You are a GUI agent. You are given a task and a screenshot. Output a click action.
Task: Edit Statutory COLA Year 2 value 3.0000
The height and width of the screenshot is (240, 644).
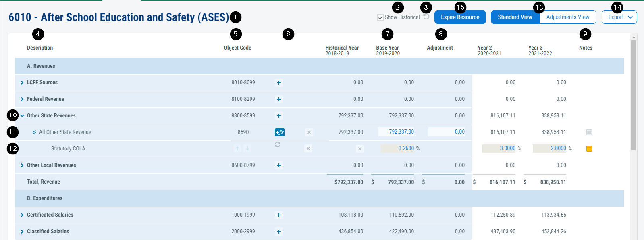coord(499,148)
